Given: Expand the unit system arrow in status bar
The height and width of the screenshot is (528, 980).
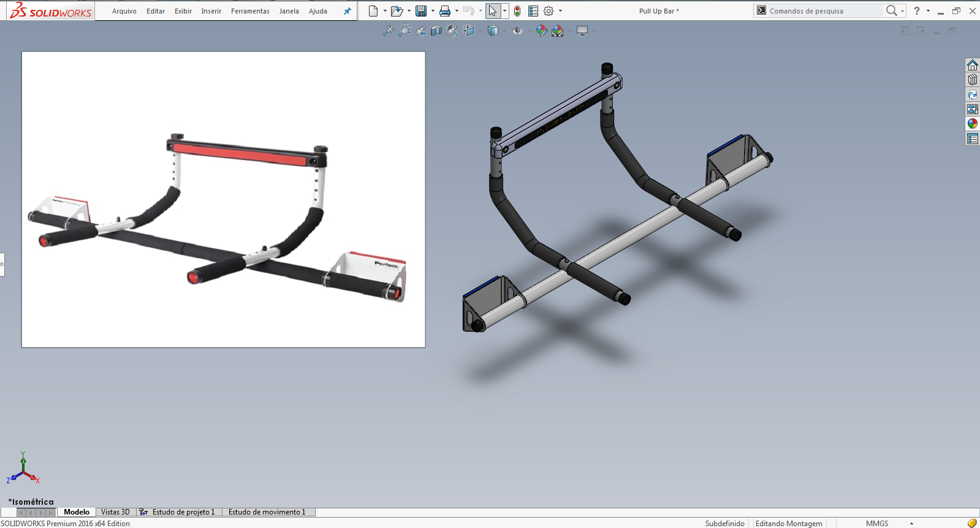Looking at the screenshot, I should point(911,524).
